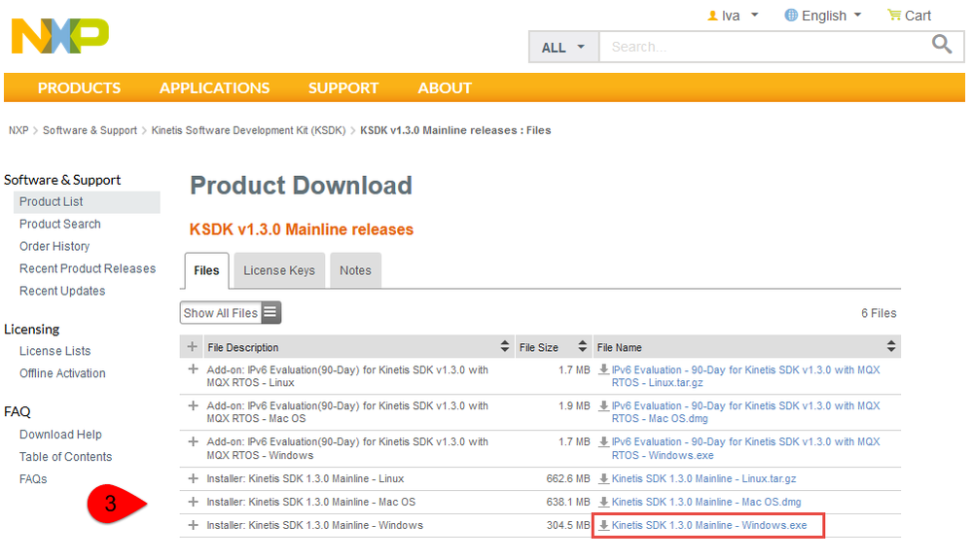Image resolution: width=972 pixels, height=560 pixels.
Task: Open Order History in sidebar
Action: 54,247
